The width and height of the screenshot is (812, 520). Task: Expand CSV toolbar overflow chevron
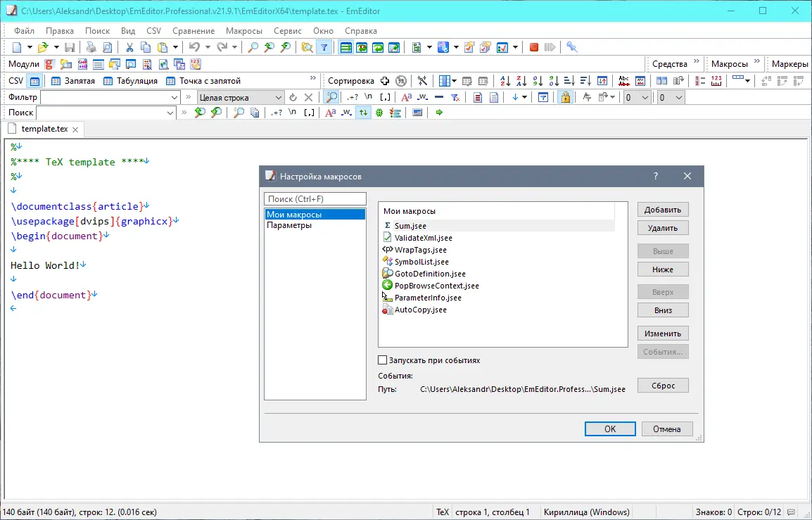click(313, 78)
